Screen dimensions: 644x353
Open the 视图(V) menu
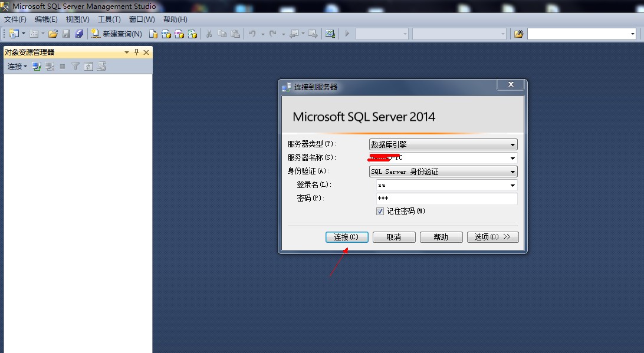coord(78,19)
